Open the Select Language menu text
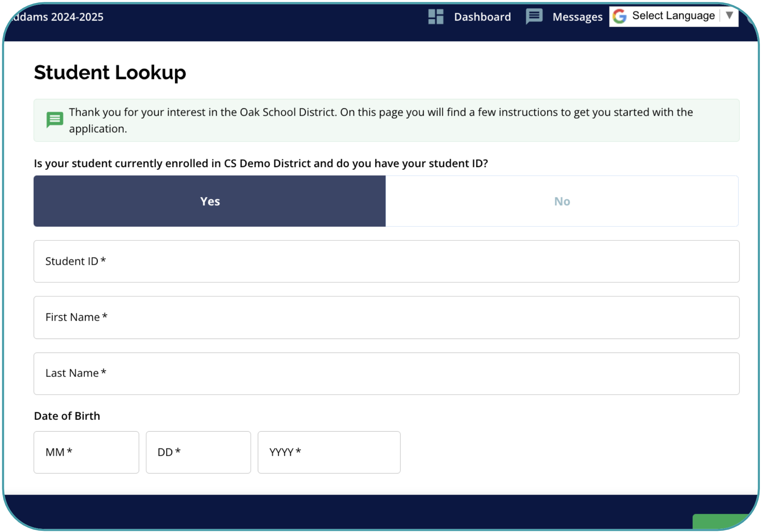This screenshot has width=763, height=532. tap(673, 16)
